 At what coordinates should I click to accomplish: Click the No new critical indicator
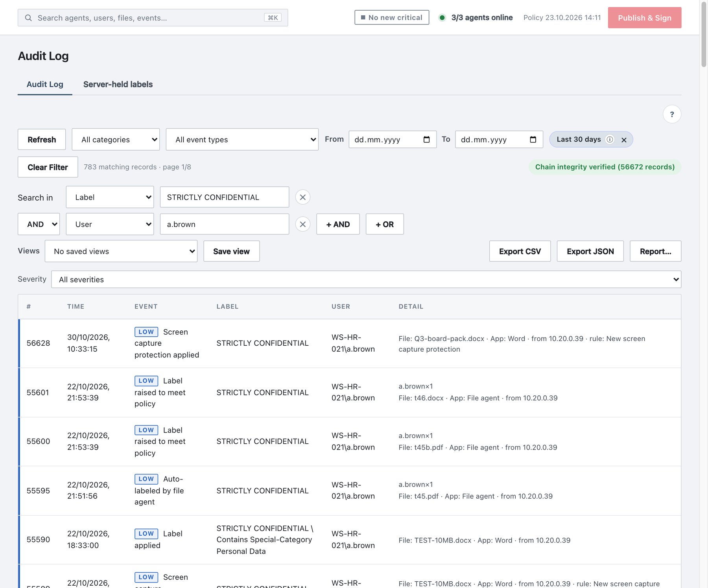pyautogui.click(x=392, y=17)
